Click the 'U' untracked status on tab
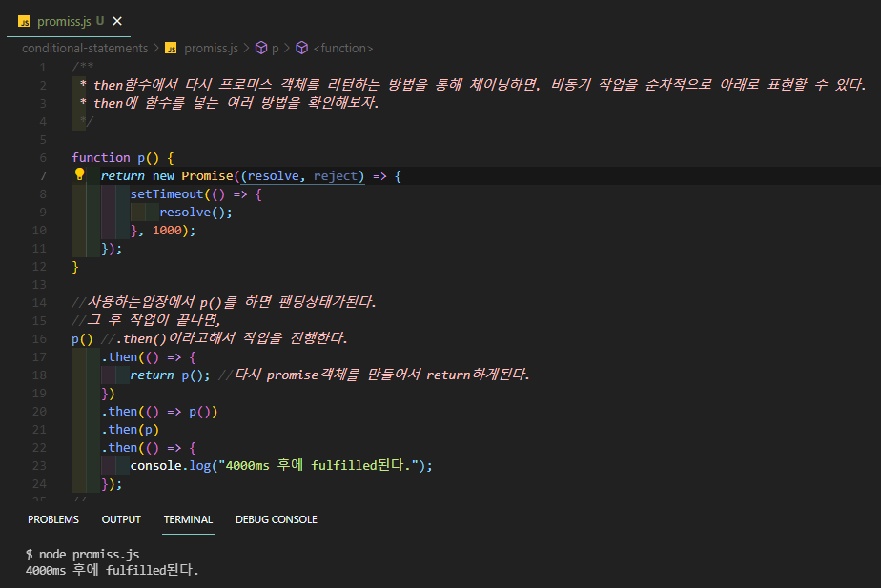The image size is (881, 588). tap(100, 21)
